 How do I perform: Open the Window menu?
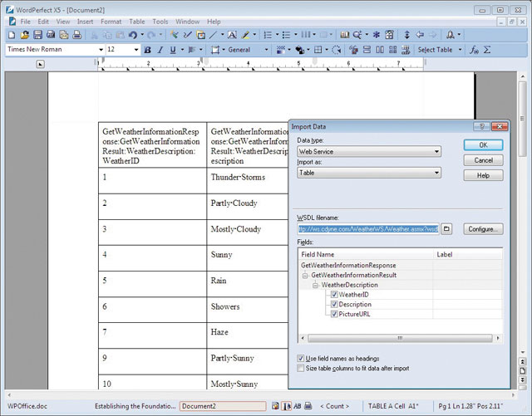[188, 22]
